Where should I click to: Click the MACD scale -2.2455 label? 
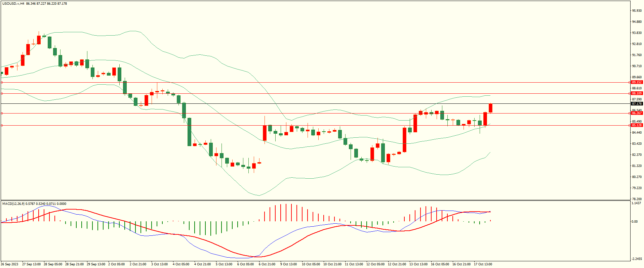coord(637,259)
